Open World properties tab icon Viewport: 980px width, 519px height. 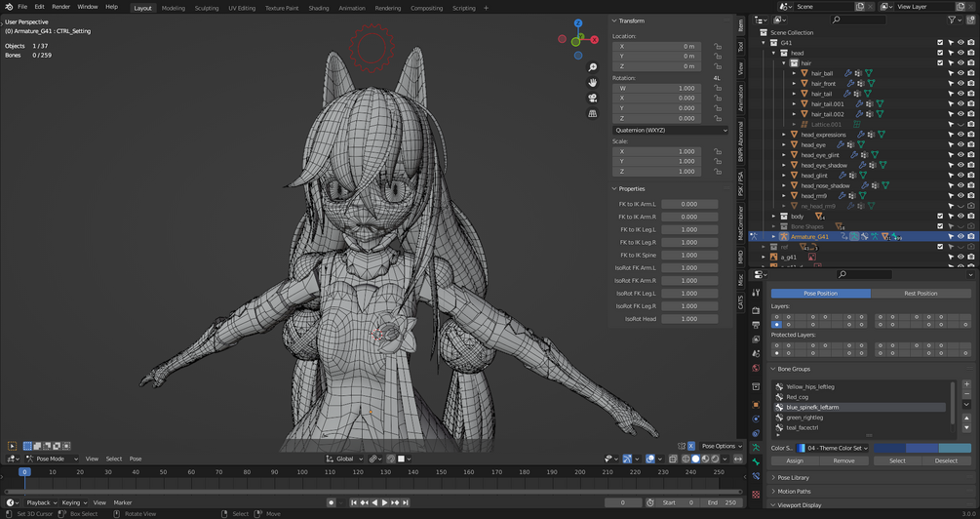(757, 368)
